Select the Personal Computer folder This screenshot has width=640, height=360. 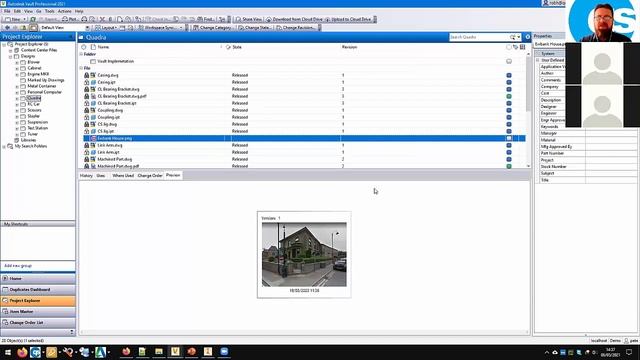pos(44,92)
